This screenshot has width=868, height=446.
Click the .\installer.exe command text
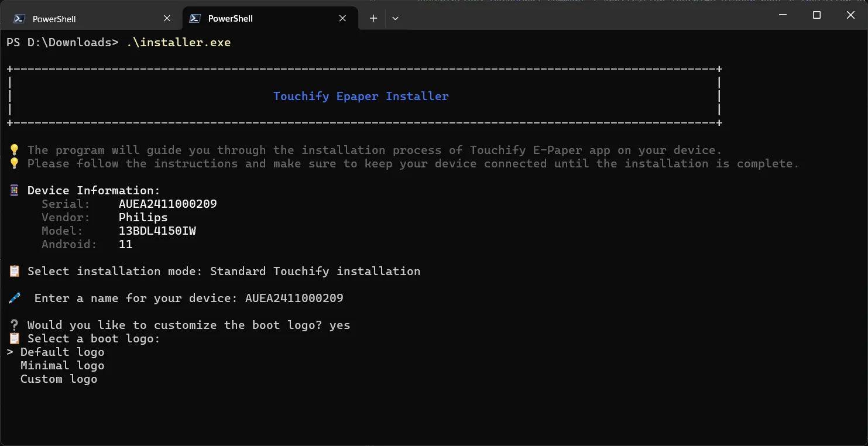coord(179,43)
